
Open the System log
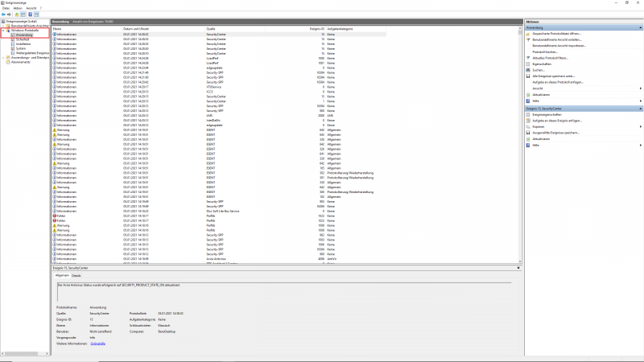(21, 48)
